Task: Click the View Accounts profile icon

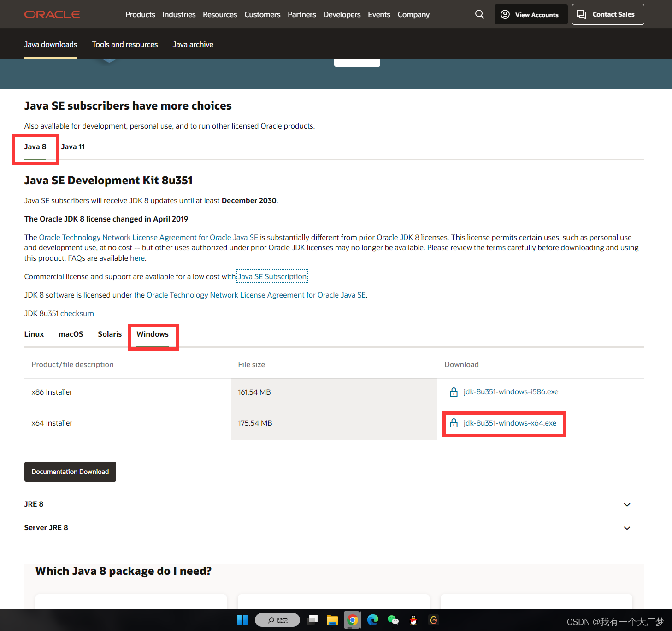Action: (x=505, y=14)
